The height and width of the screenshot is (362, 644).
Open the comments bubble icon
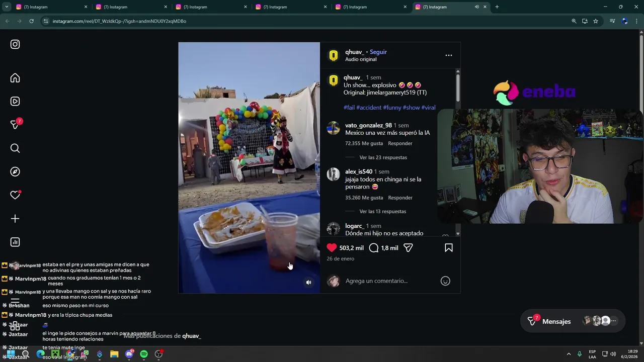tap(373, 247)
